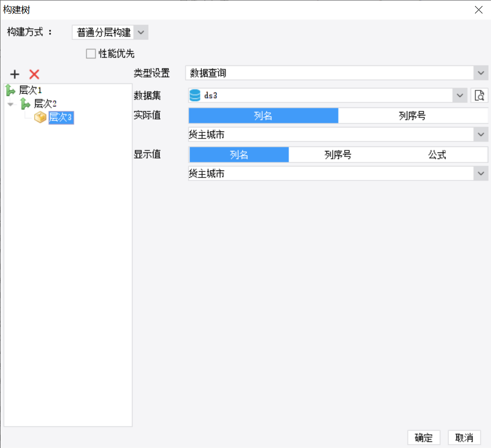Expand the 数据集 ds3 dropdown
Screen dimensions: 491x448
pyautogui.click(x=459, y=95)
